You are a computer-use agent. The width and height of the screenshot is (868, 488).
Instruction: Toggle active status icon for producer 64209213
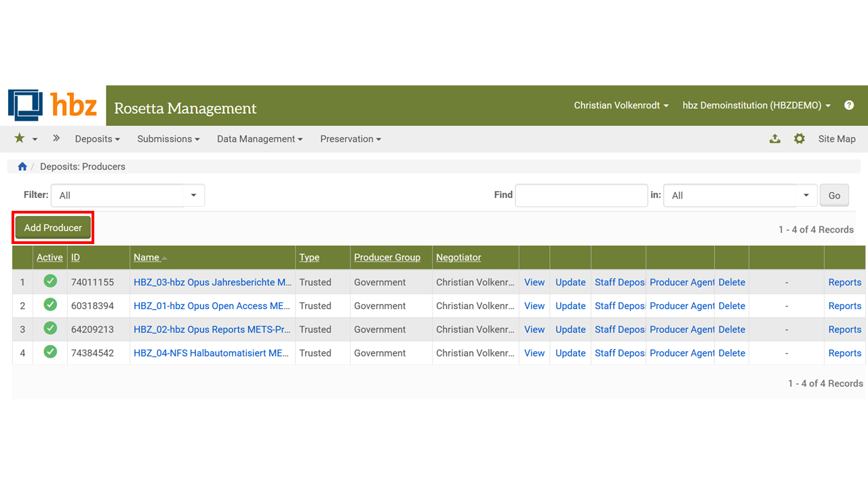click(50, 329)
